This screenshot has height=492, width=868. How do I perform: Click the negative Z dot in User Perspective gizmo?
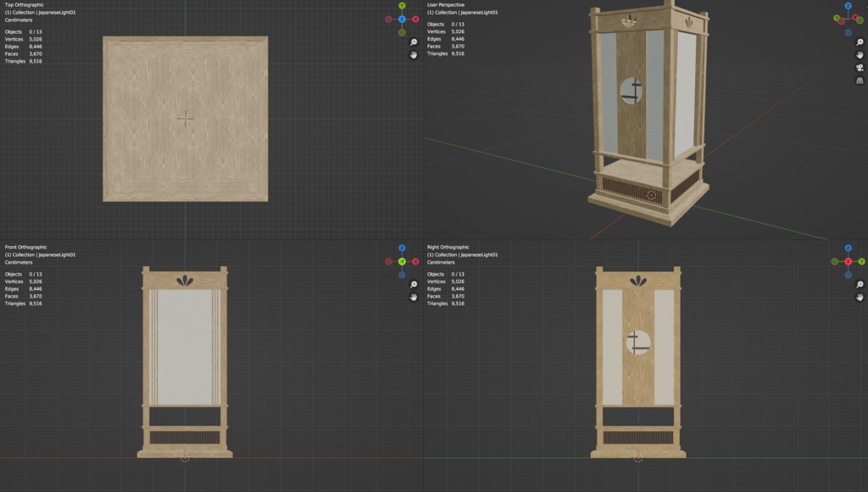point(848,33)
